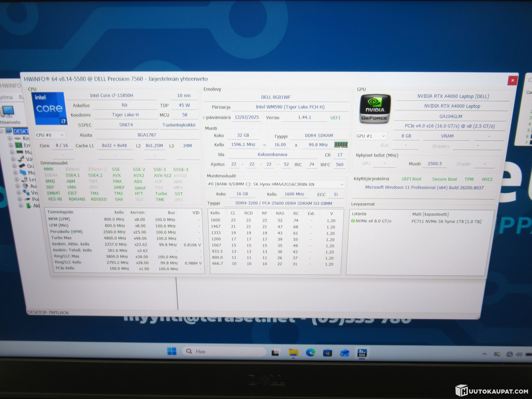Click the port icon beside Po

[27, 199]
